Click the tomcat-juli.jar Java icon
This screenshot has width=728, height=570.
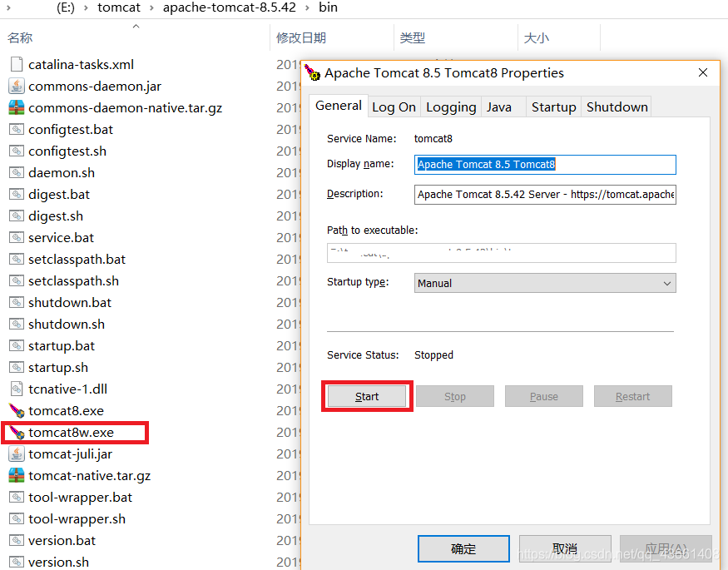[17, 454]
